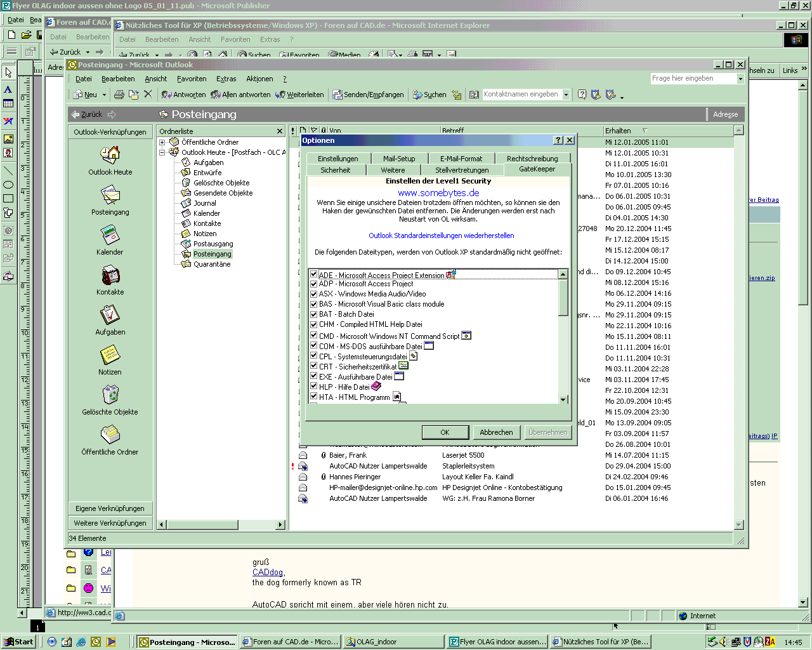
Task: Switch to the Stellvertretungen tab
Action: pyautogui.click(x=462, y=170)
